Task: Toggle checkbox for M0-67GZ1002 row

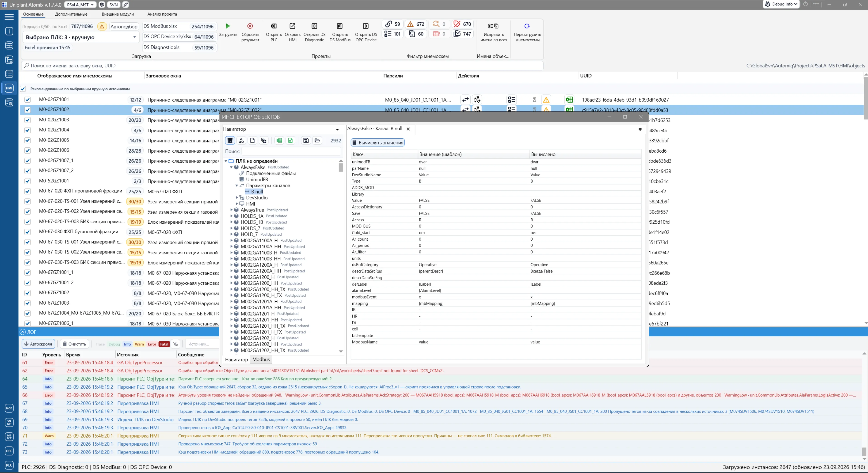Action: (x=28, y=293)
